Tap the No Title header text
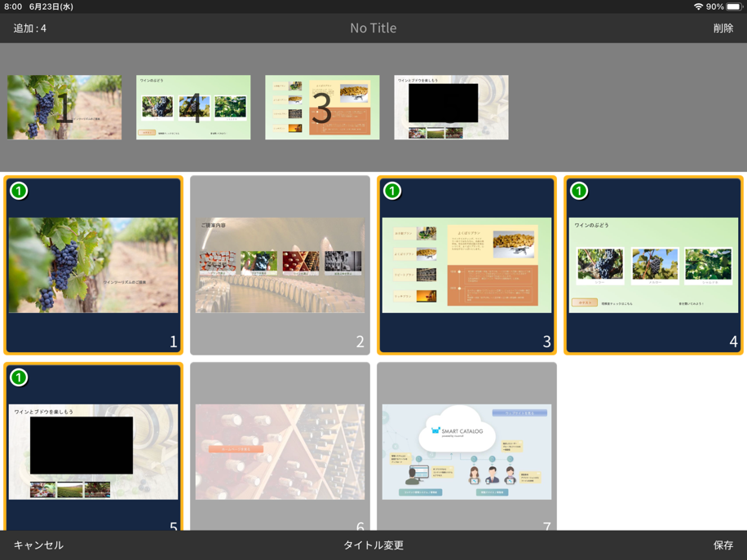Viewport: 747px width, 560px height. pyautogui.click(x=373, y=28)
